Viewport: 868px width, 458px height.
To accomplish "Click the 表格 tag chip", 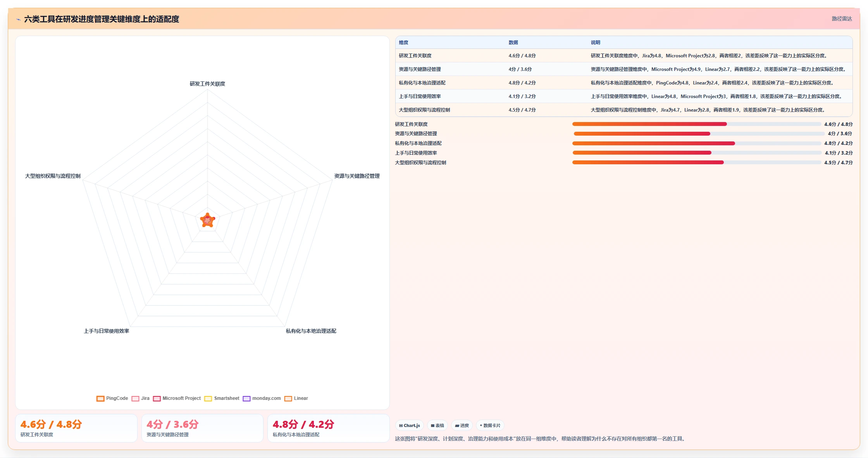I will pos(437,425).
